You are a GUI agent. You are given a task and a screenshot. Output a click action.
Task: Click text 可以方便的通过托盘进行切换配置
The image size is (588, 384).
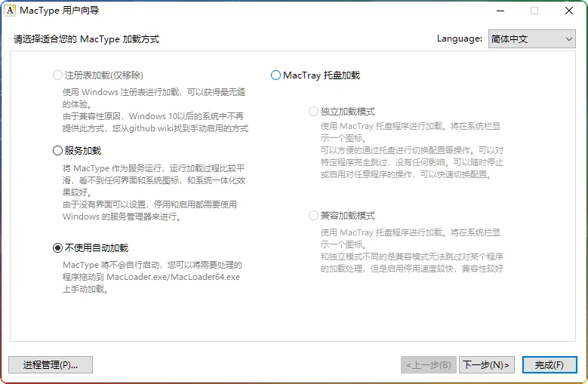[x=411, y=162]
